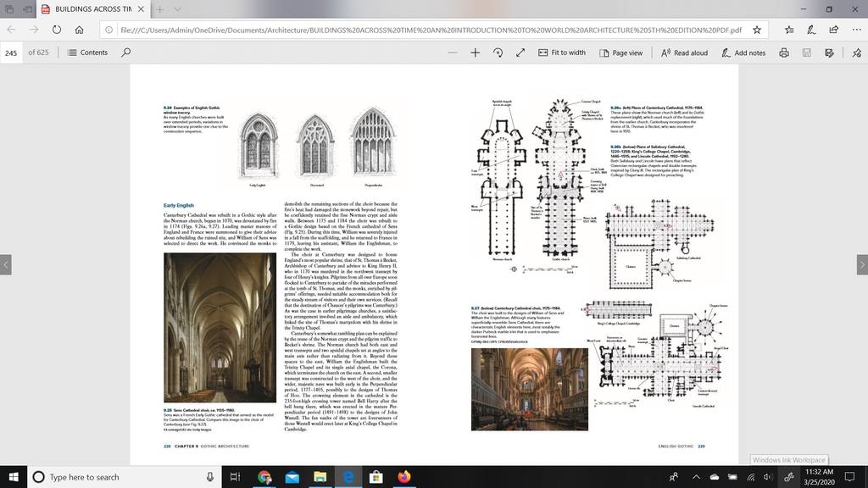The height and width of the screenshot is (488, 868).
Task: Zoom in on the PDF
Action: point(475,53)
